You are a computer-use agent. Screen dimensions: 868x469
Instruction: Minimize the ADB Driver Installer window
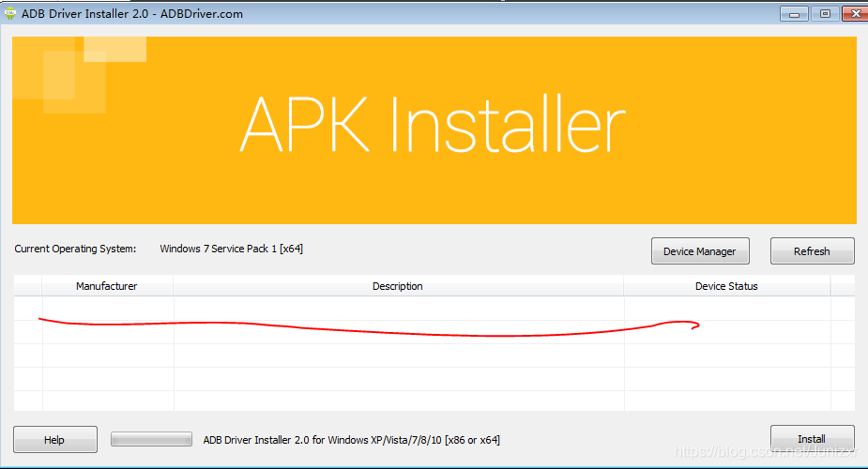click(794, 13)
